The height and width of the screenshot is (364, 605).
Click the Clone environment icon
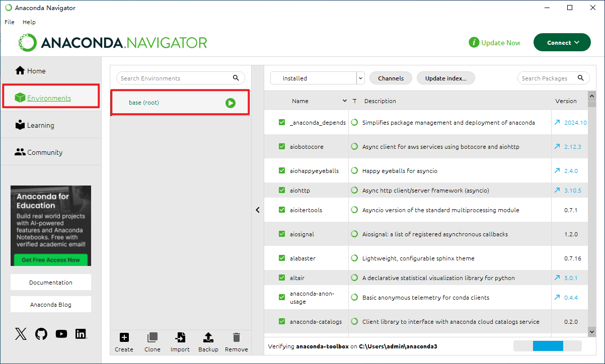click(152, 337)
